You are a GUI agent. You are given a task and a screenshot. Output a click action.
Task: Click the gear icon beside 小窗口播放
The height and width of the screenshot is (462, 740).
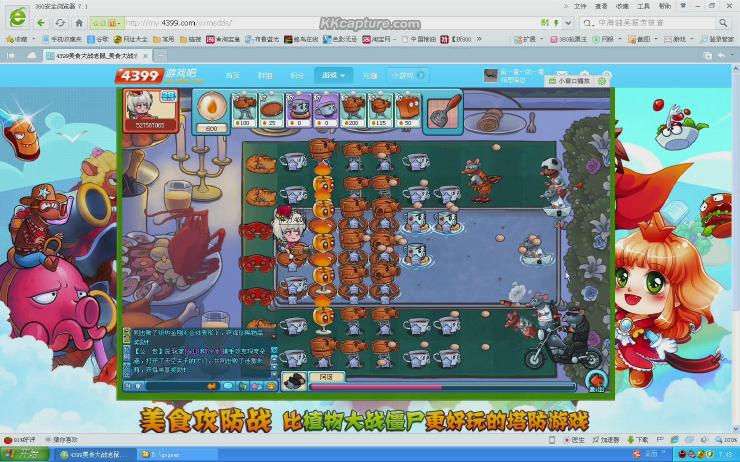[602, 81]
